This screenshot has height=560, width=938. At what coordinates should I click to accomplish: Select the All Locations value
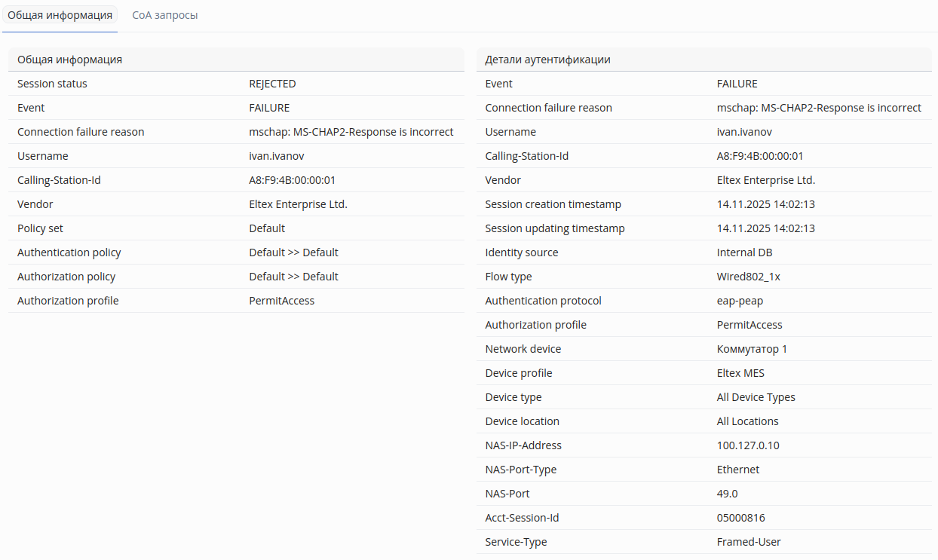pyautogui.click(x=747, y=421)
